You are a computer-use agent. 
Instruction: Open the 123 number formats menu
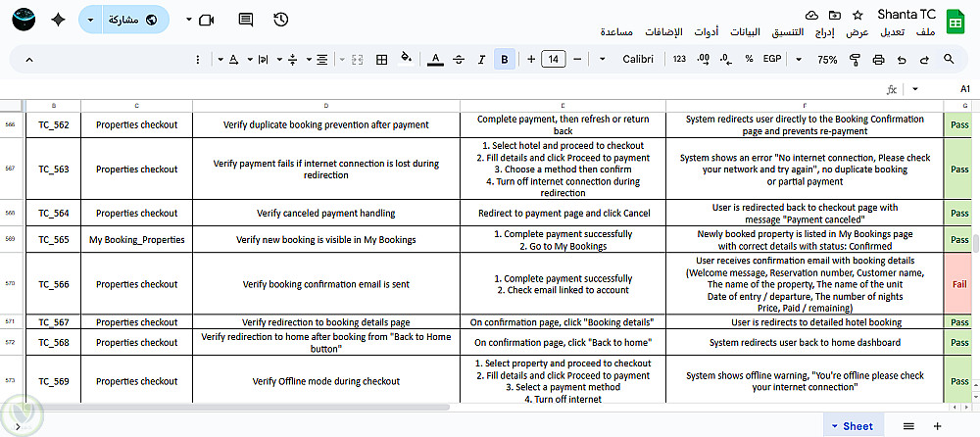pyautogui.click(x=679, y=60)
